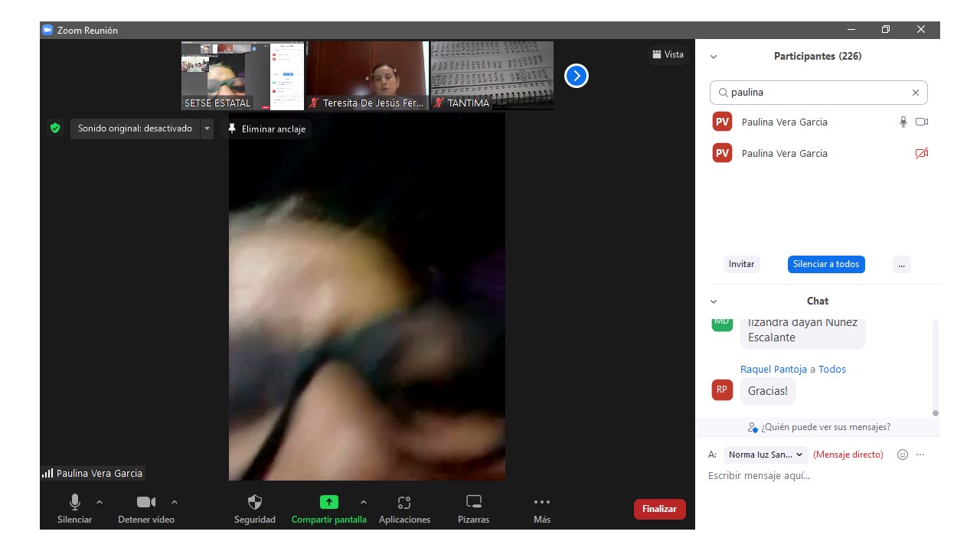This screenshot has width=980, height=551.
Task: Click PV avatar of second Paulina
Action: (x=722, y=153)
